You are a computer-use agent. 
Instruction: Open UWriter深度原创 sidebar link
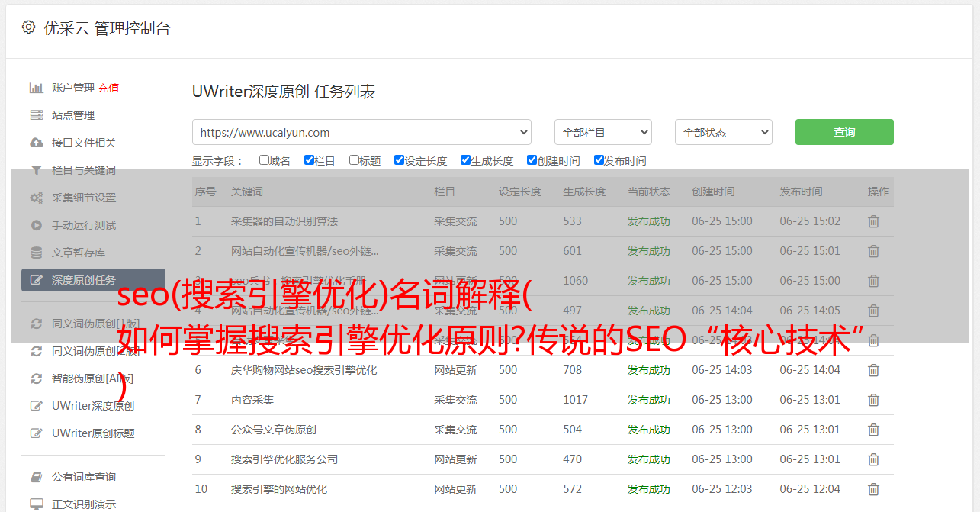pyautogui.click(x=93, y=406)
